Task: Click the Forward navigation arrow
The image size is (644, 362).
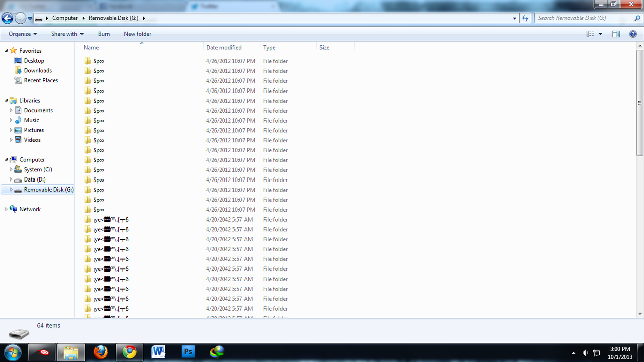Action: [x=20, y=18]
